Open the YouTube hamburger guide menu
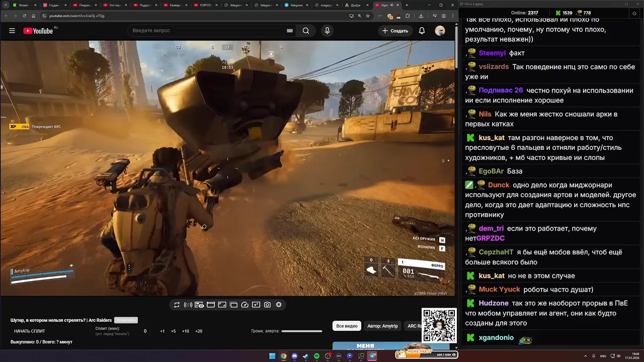This screenshot has height=362, width=644. (x=12, y=31)
